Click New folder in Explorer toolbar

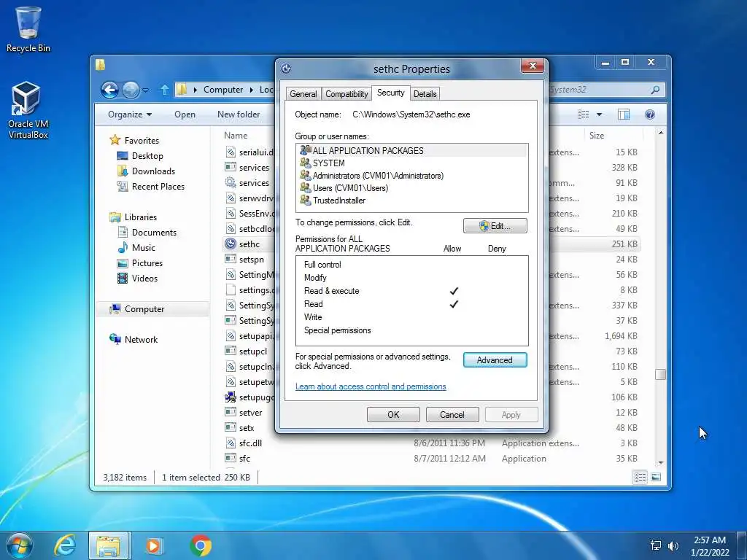239,114
